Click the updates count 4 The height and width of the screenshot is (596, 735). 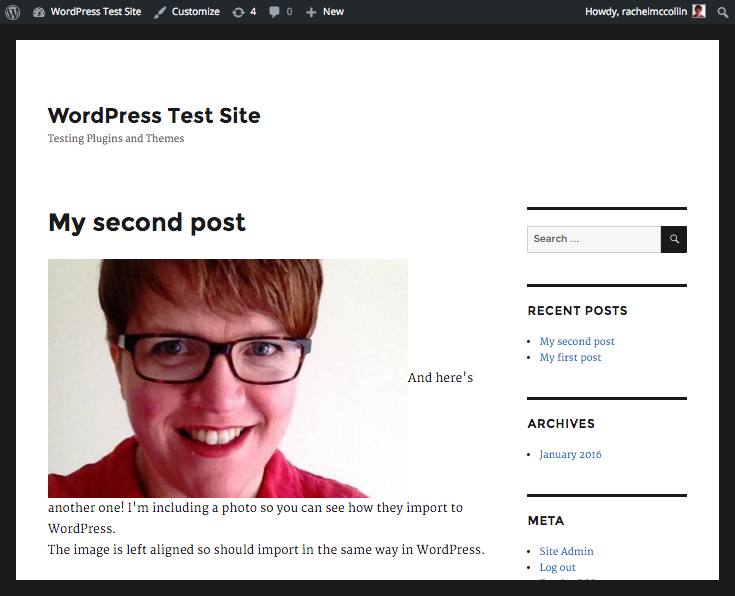(253, 12)
